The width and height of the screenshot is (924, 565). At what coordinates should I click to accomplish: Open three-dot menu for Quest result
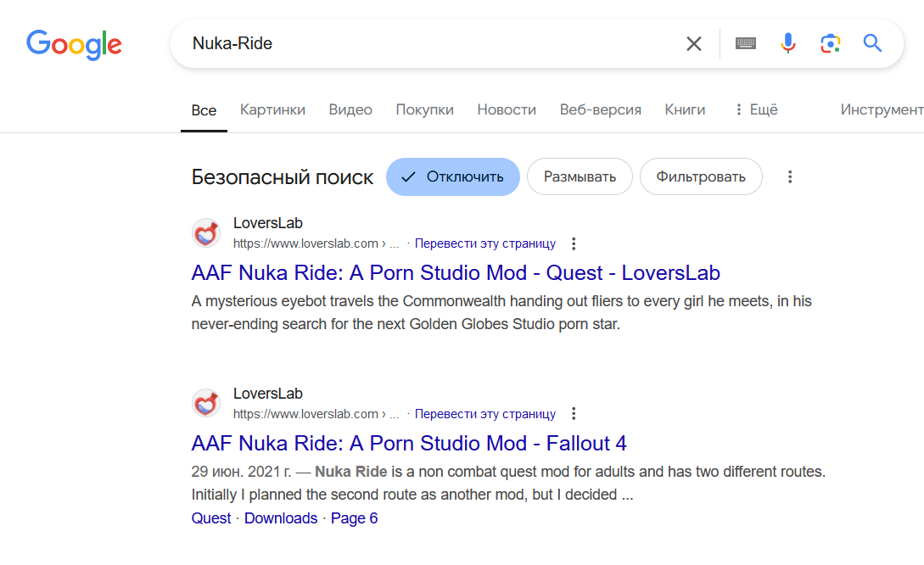pyautogui.click(x=574, y=243)
